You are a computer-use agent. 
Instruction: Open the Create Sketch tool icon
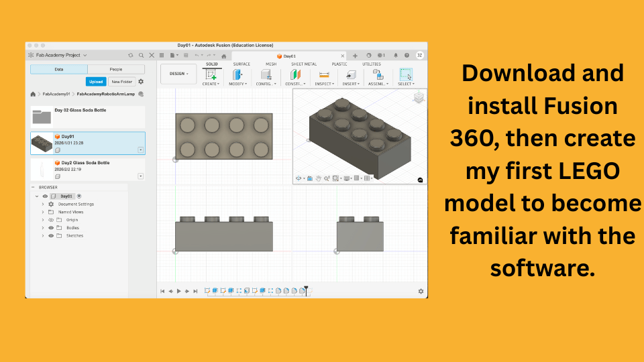[x=211, y=74]
